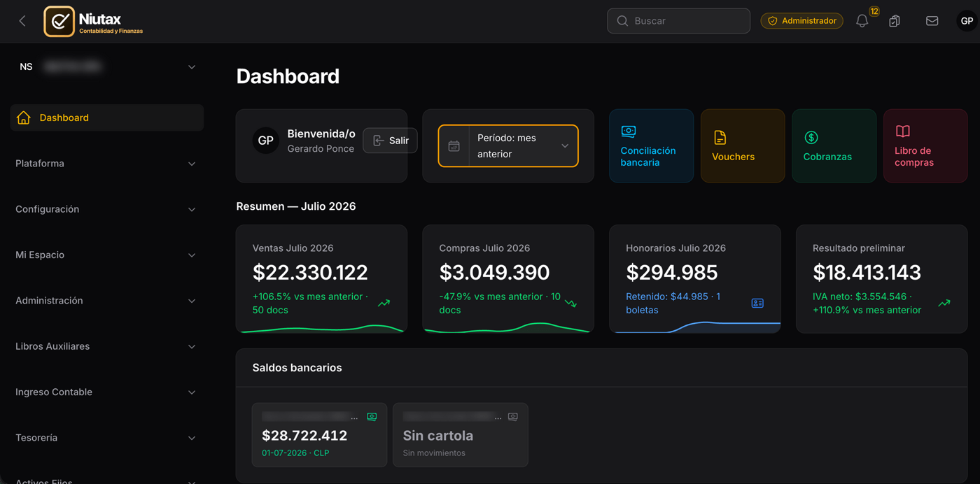980x484 pixels.
Task: Open the $28.722.412 bank balance card
Action: (319, 435)
